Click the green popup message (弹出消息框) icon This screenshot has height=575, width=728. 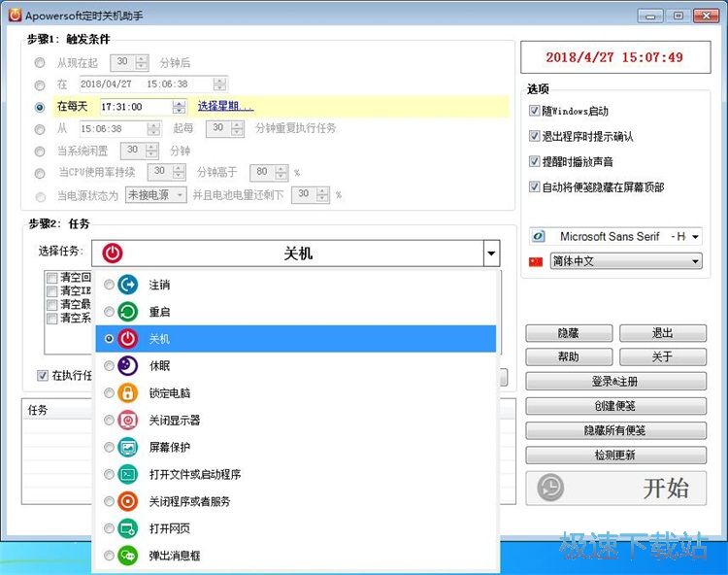click(128, 556)
